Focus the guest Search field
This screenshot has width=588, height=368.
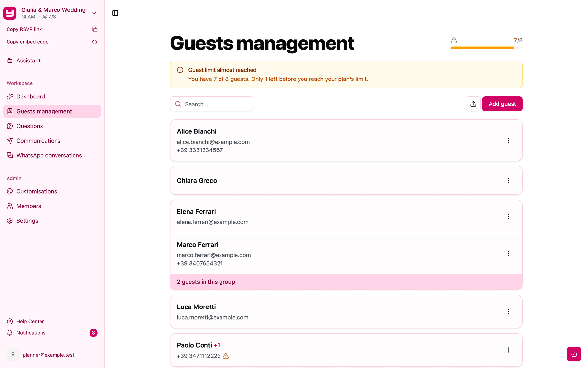tap(211, 104)
